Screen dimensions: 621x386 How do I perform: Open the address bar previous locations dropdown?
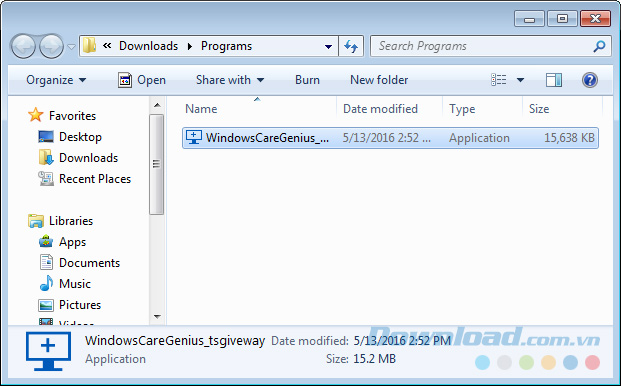tap(328, 46)
